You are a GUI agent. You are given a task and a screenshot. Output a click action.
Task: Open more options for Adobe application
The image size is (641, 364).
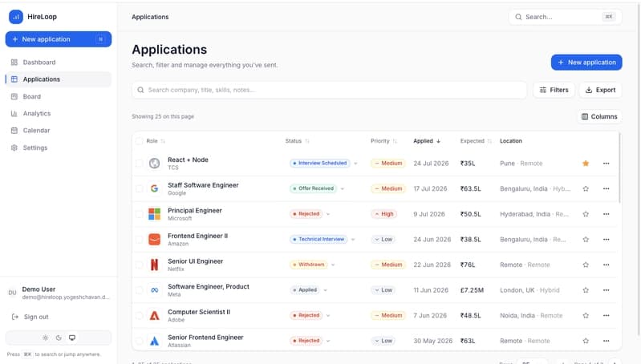[x=607, y=315]
